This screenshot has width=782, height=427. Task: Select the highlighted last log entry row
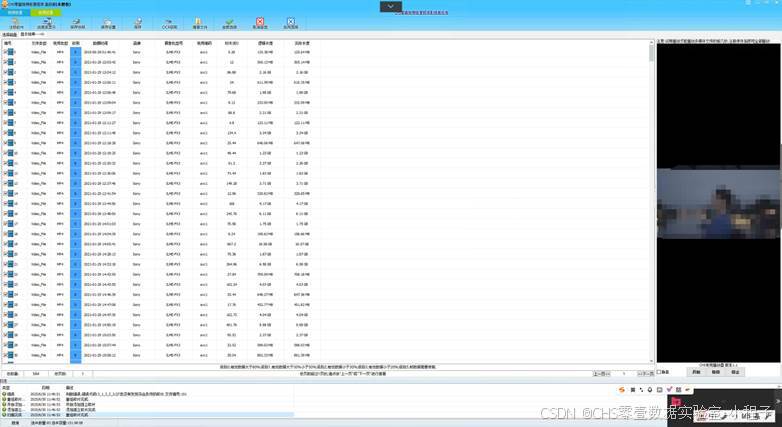click(x=147, y=415)
